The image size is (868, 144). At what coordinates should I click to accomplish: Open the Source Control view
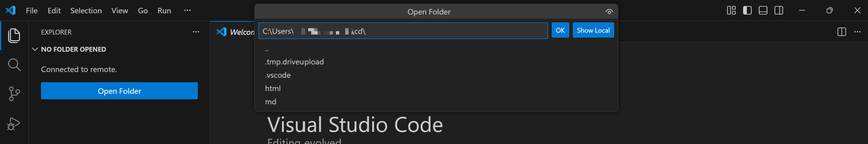14,94
